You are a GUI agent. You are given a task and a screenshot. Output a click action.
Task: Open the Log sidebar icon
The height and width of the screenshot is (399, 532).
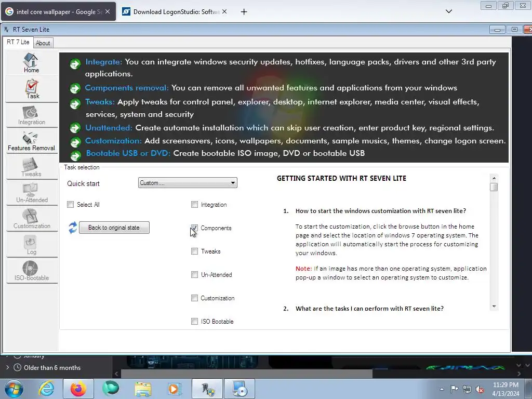coord(31,245)
